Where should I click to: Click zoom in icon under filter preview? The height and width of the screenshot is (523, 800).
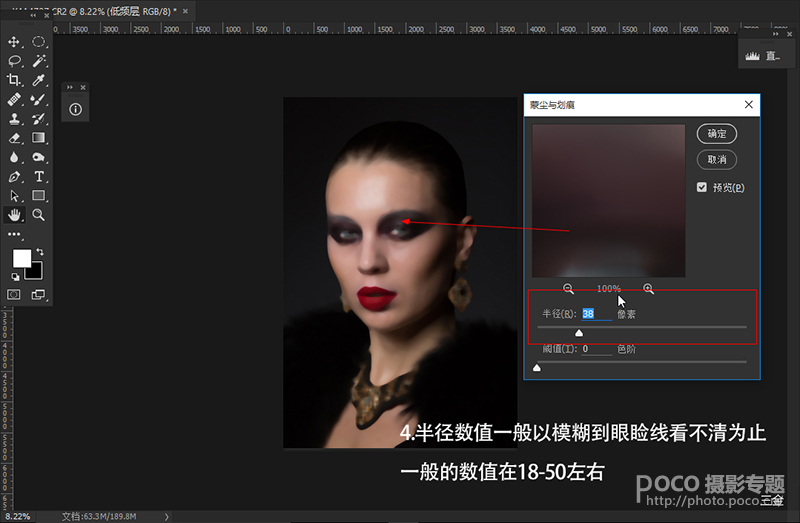(x=648, y=288)
